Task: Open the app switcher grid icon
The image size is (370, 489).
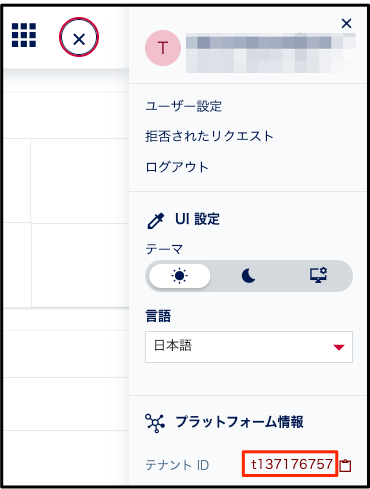Action: pos(24,35)
